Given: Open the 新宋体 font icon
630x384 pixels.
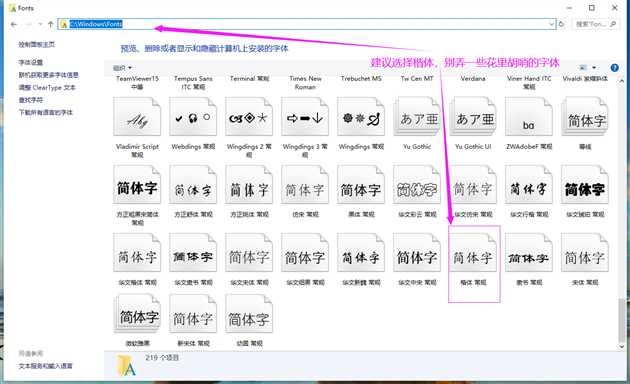Looking at the screenshot, I should (193, 314).
